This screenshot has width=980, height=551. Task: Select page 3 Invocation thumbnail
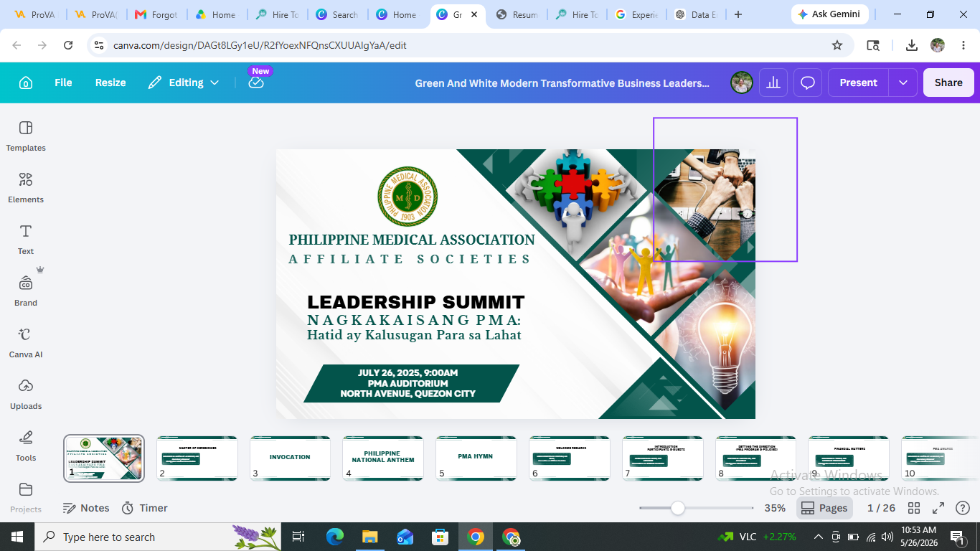290,458
